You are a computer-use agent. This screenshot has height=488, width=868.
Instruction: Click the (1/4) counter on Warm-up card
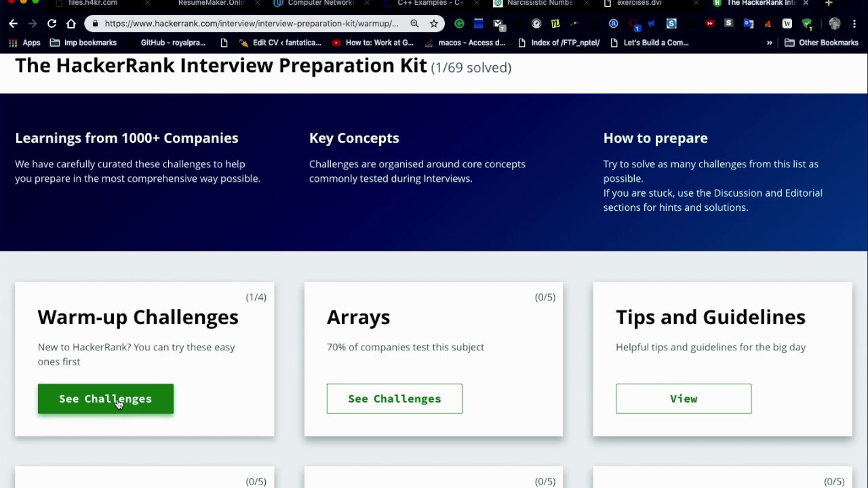point(256,297)
